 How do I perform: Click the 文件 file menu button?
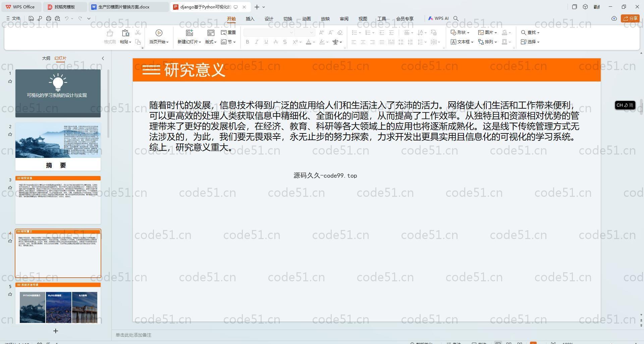(13, 18)
